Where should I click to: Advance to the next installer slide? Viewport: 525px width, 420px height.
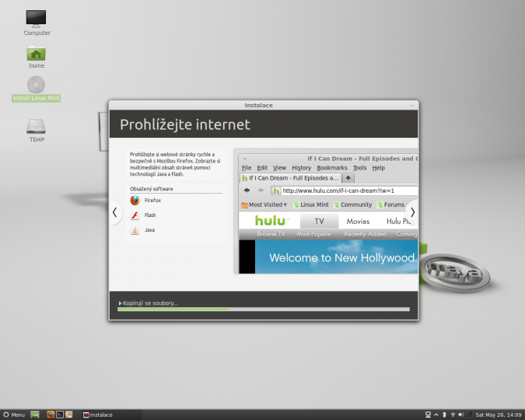coord(412,212)
